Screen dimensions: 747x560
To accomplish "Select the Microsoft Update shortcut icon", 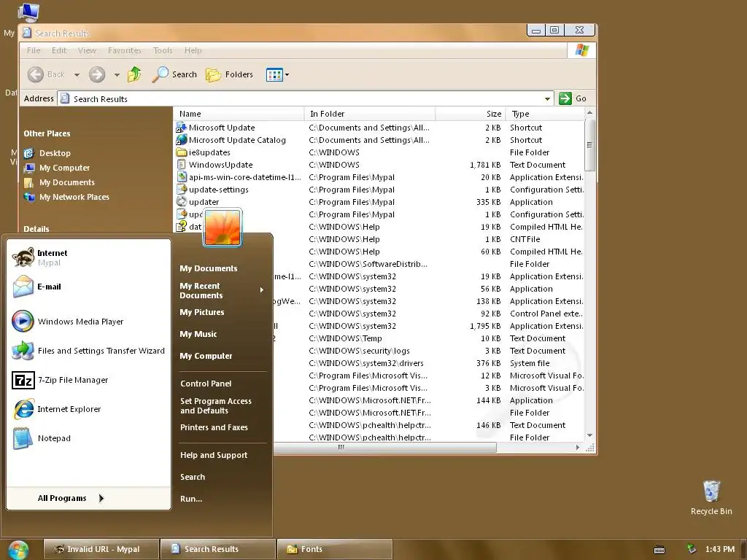I will click(181, 128).
